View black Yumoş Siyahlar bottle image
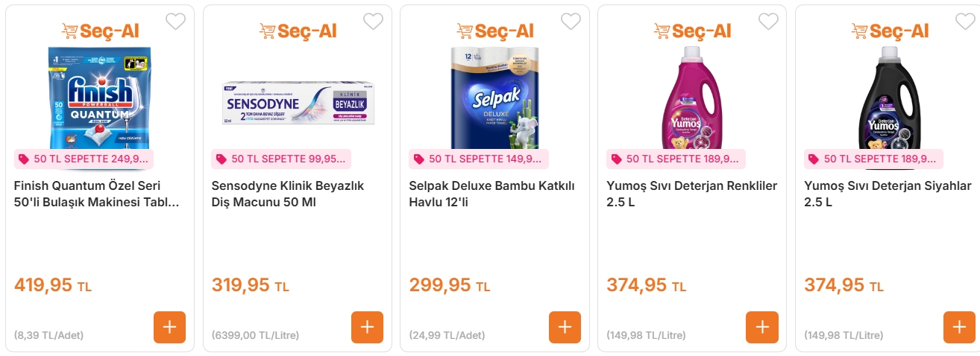 coord(889,97)
